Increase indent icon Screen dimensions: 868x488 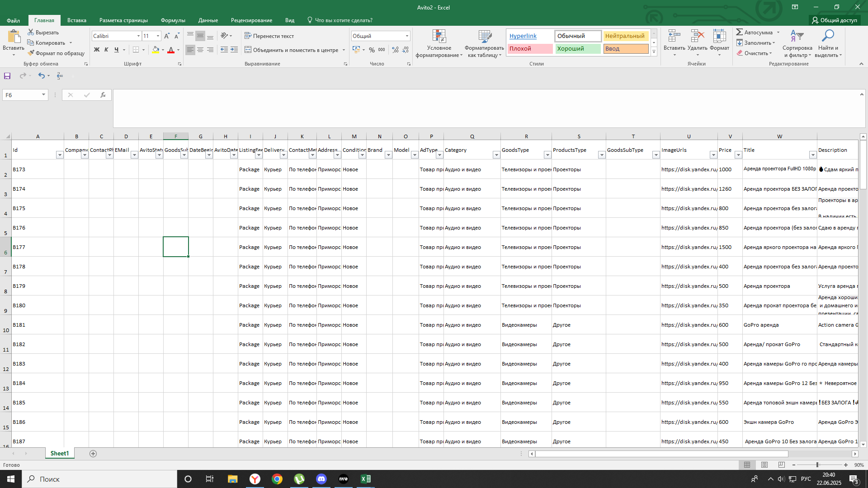(x=234, y=50)
